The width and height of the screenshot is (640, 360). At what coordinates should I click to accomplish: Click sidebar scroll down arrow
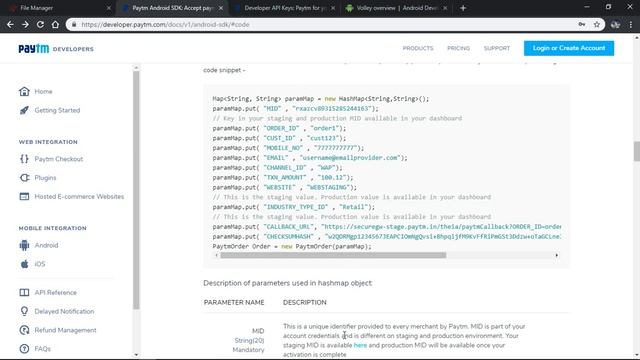coord(136,355)
